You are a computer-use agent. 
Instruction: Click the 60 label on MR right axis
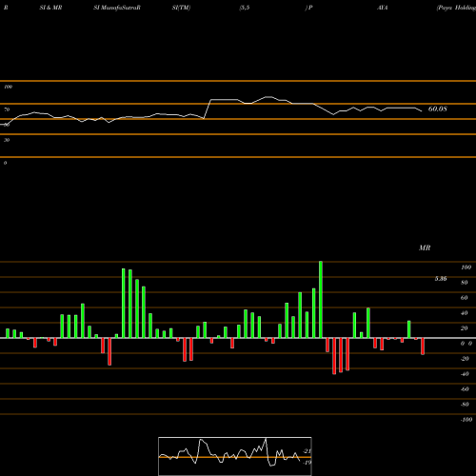point(465,298)
